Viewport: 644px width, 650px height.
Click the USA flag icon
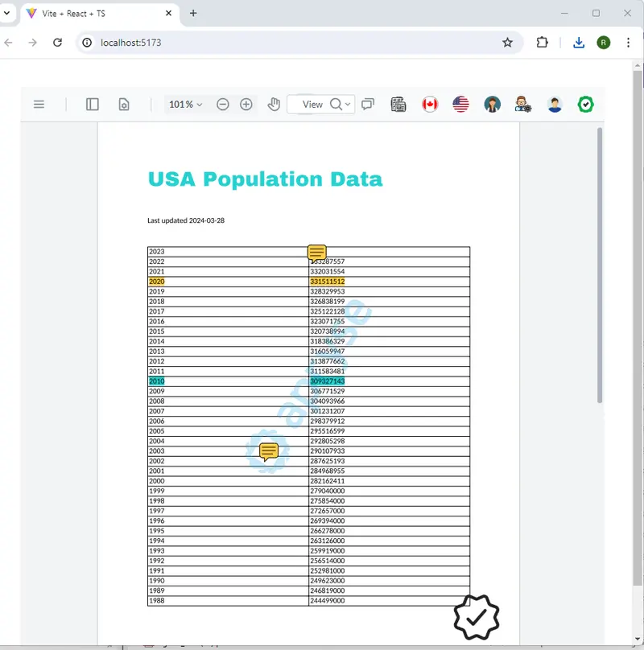(460, 104)
